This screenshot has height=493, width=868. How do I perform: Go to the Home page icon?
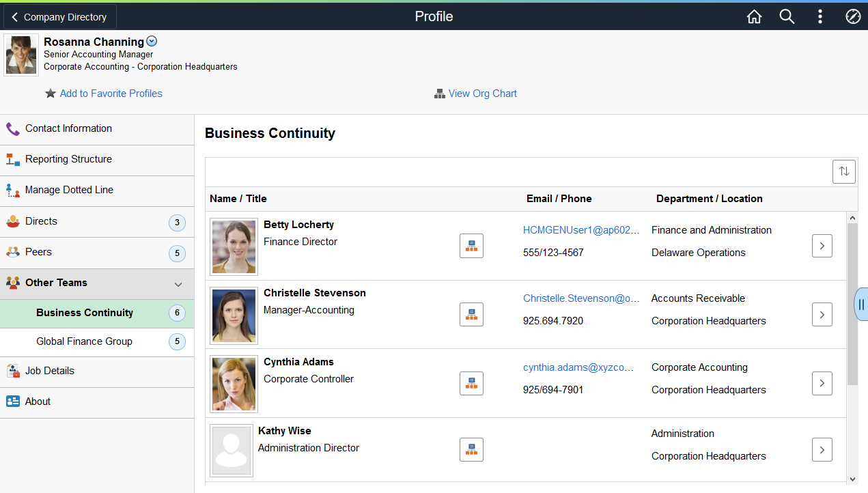pos(754,17)
